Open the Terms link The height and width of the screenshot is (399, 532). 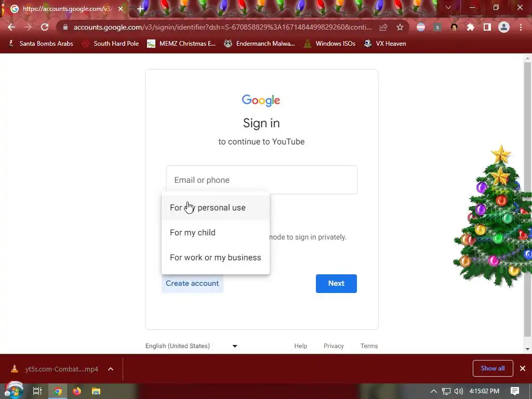(369, 346)
